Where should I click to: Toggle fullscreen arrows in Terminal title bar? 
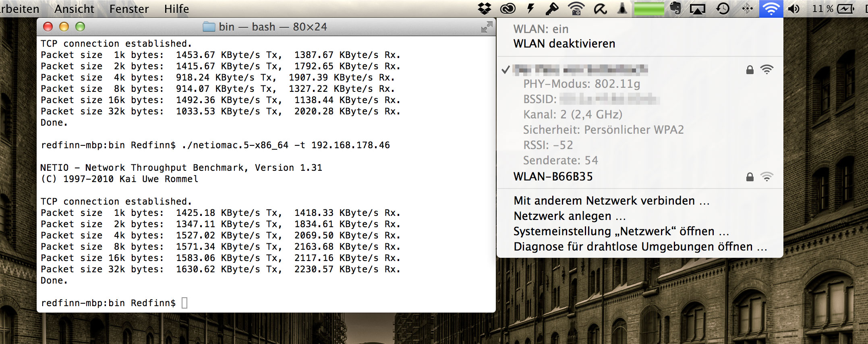(487, 27)
